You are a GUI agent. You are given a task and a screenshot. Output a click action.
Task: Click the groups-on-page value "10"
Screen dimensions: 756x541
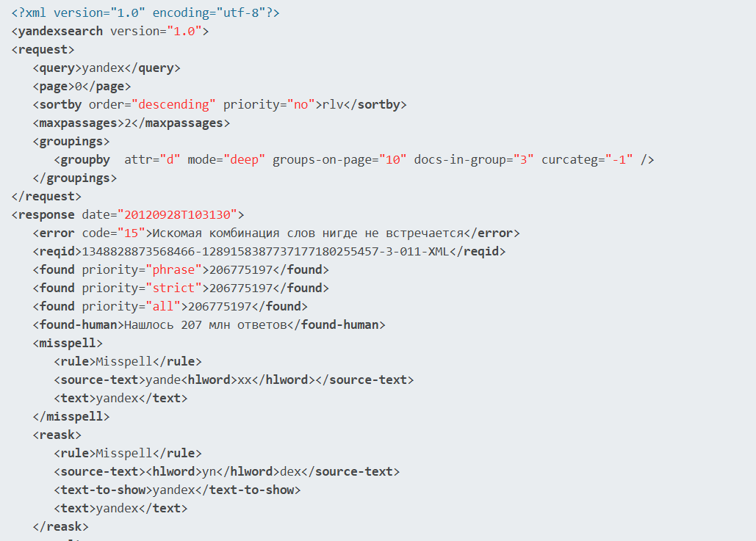click(395, 160)
